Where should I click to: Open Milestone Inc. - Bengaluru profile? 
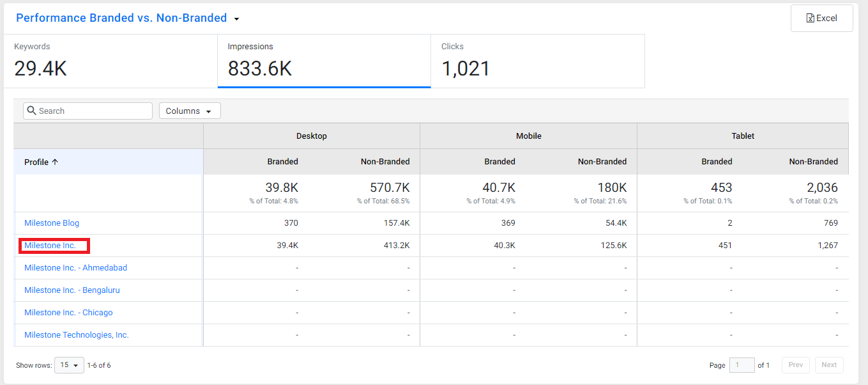click(x=72, y=290)
